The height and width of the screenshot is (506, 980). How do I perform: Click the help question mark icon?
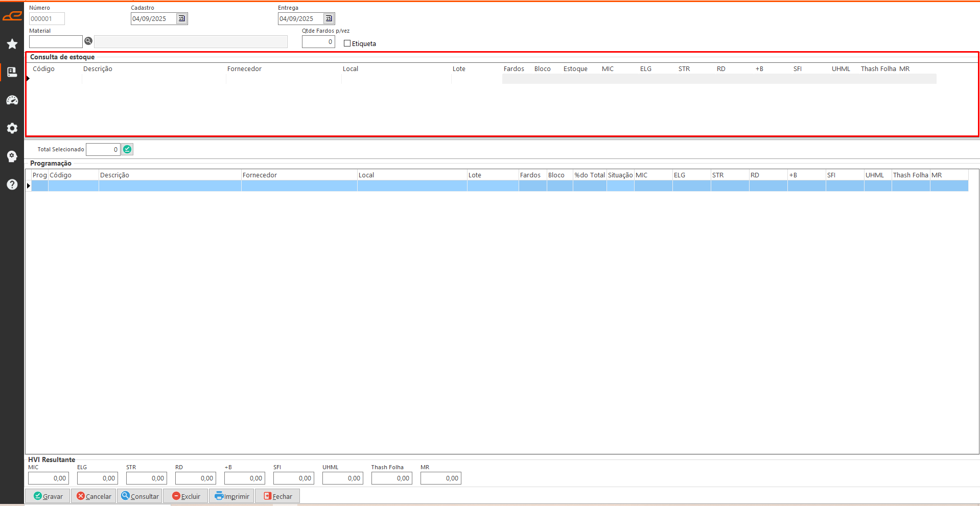click(12, 185)
